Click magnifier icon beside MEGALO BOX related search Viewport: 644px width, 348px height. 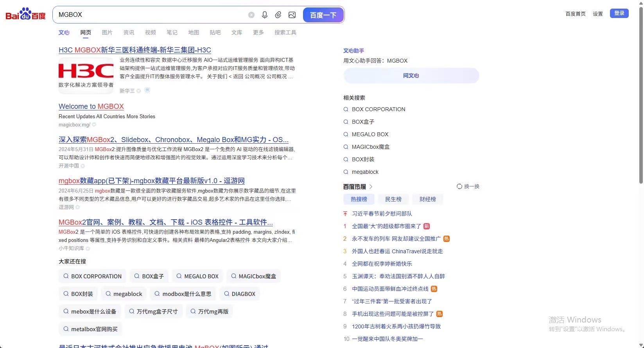pyautogui.click(x=346, y=134)
